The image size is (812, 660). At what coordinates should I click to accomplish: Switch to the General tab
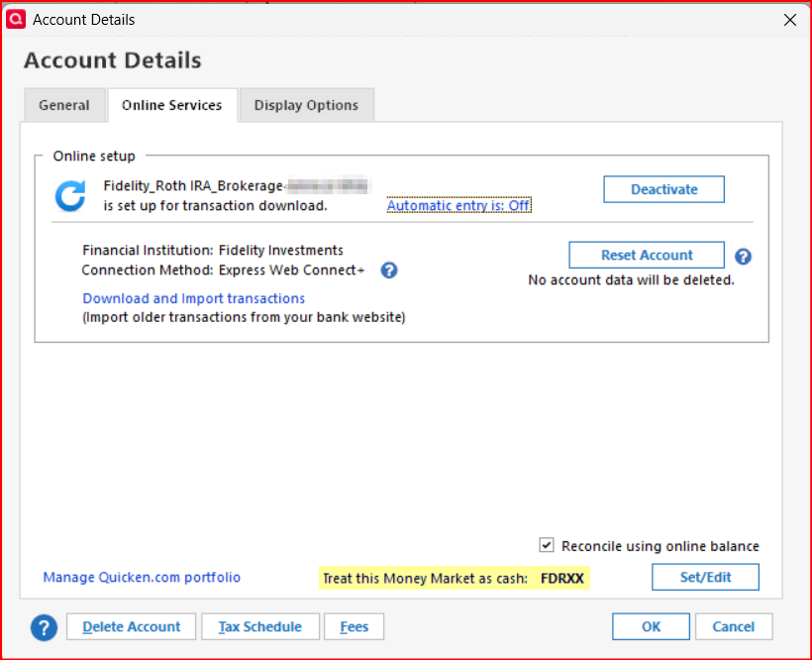click(x=64, y=105)
